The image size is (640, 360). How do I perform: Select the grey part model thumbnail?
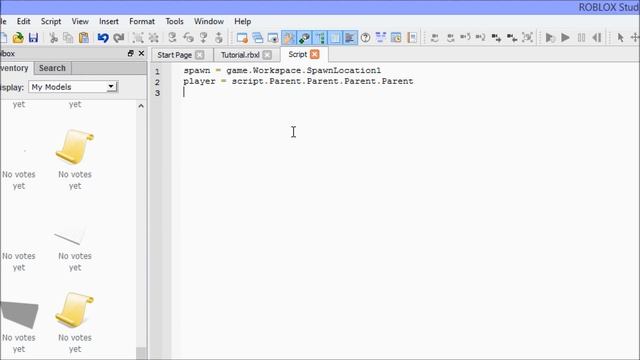pyautogui.click(x=19, y=315)
